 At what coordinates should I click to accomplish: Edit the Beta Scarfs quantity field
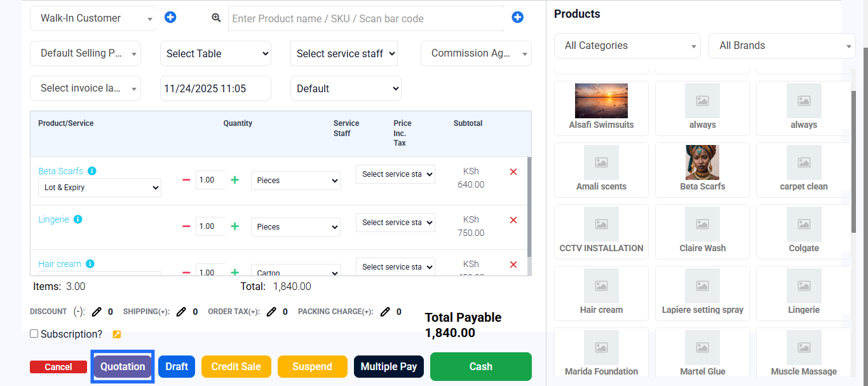click(210, 180)
